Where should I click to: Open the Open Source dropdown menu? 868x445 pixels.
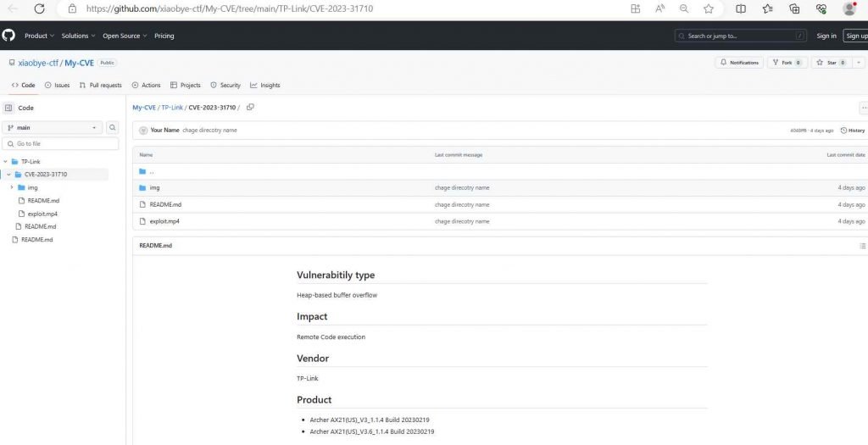(x=125, y=36)
